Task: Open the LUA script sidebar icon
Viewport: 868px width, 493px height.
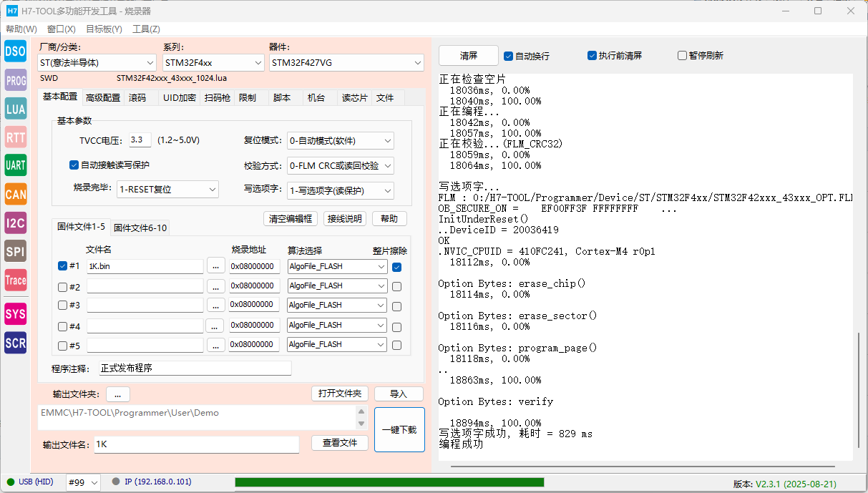Action: click(15, 109)
